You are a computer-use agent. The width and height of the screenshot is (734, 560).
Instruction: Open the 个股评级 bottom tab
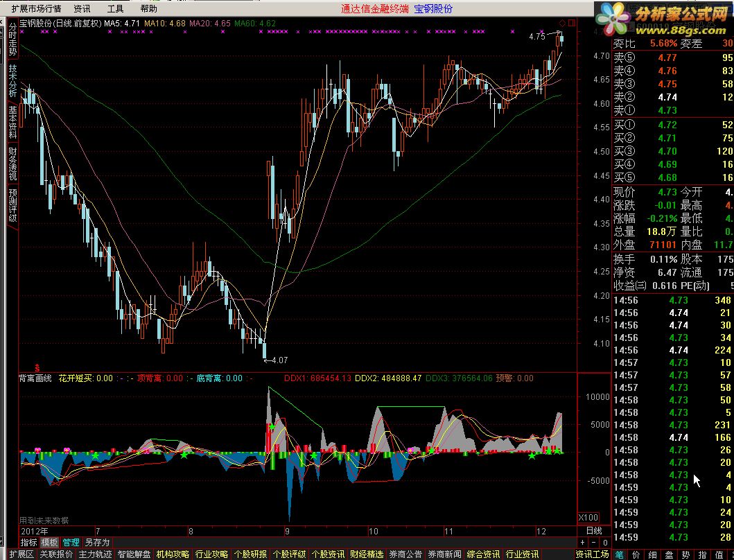[289, 554]
